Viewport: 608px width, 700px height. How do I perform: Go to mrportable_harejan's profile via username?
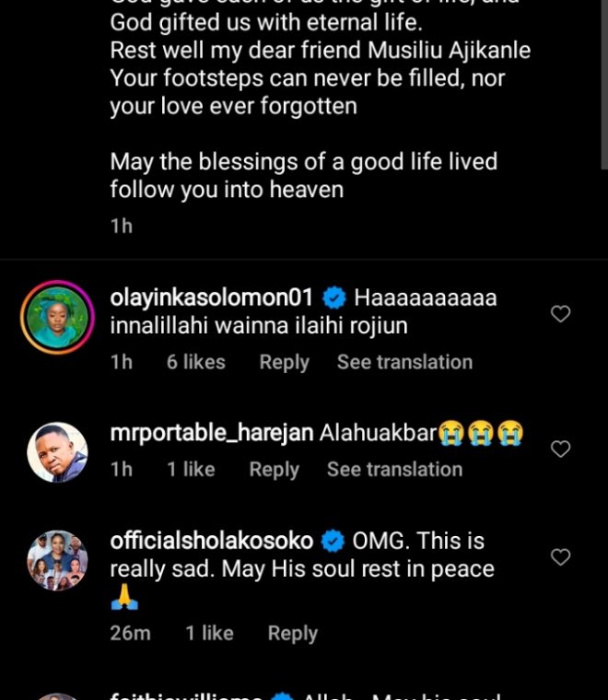click(x=212, y=433)
